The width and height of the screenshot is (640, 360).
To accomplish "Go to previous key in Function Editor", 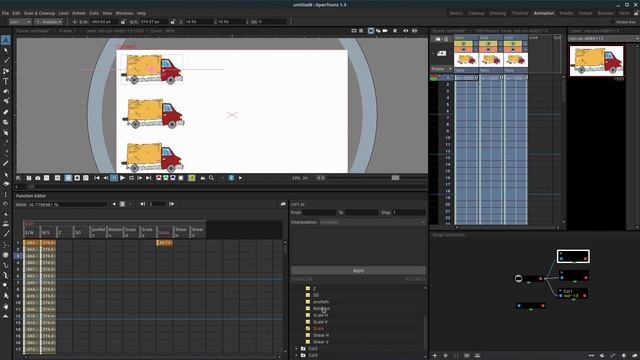I will click(x=114, y=204).
